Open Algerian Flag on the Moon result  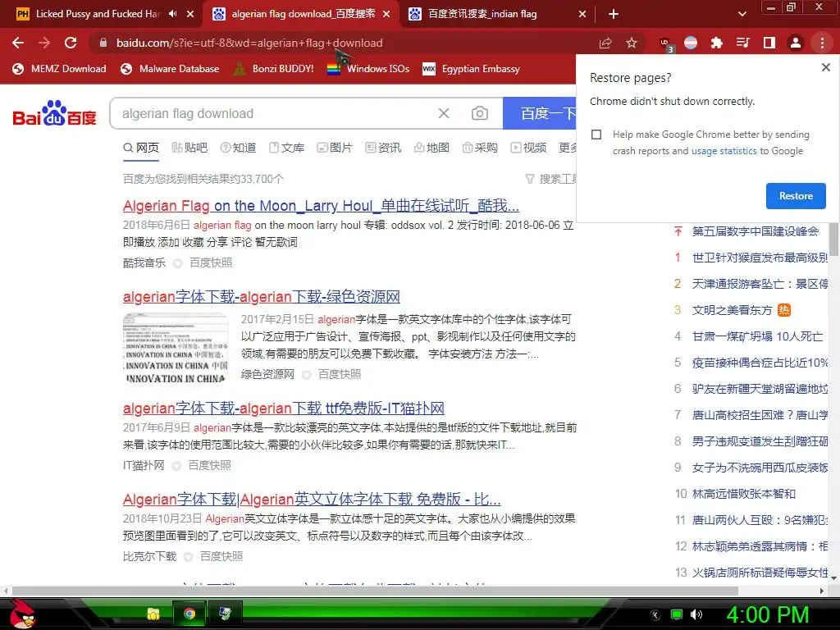tap(321, 206)
